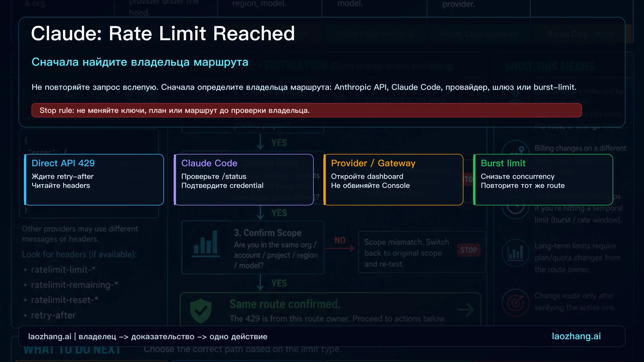
Task: Click the text 'Повторите тот же route'
Action: [523, 186]
